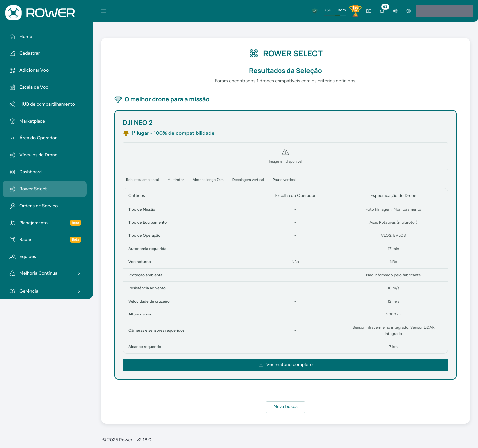Click the © 2025 Rower - v2.18.0 footer
Screen dimensions: 478x448
(x=127, y=440)
